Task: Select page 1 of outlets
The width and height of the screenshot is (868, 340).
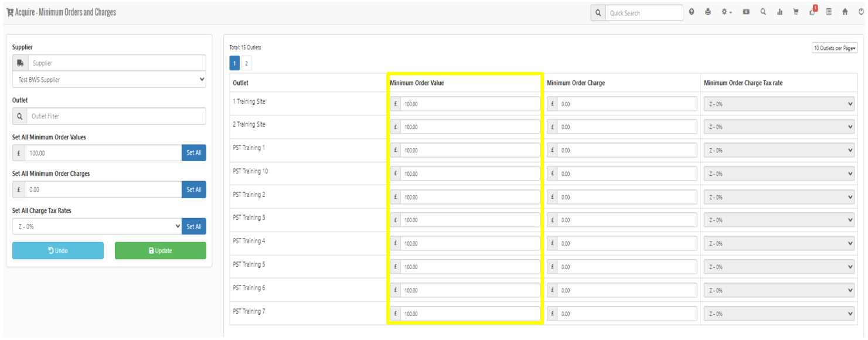Action: (234, 63)
